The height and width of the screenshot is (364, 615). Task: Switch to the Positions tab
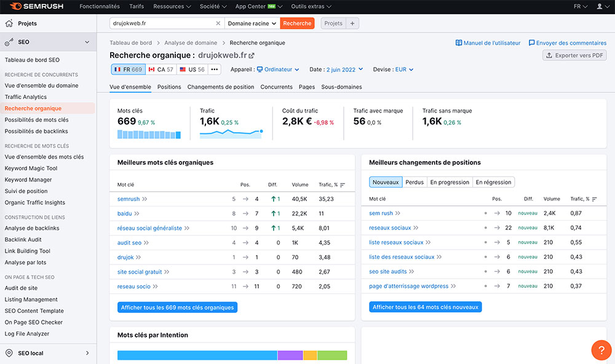tap(169, 87)
